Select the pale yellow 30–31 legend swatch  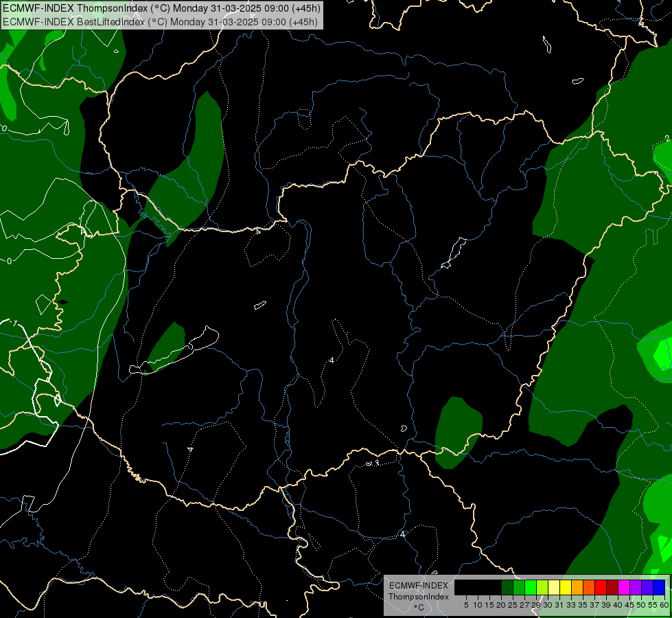(x=554, y=587)
